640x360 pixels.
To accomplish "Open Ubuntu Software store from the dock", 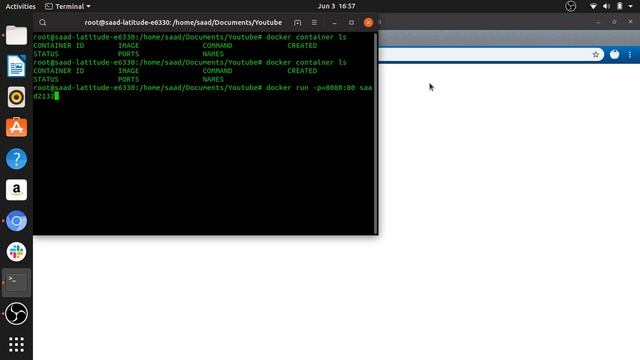I will [16, 128].
